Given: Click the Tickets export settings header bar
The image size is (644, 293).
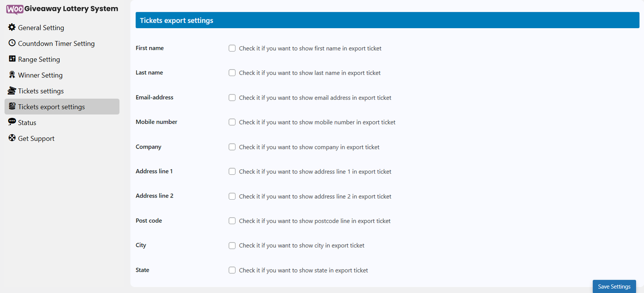Looking at the screenshot, I should coord(387,20).
